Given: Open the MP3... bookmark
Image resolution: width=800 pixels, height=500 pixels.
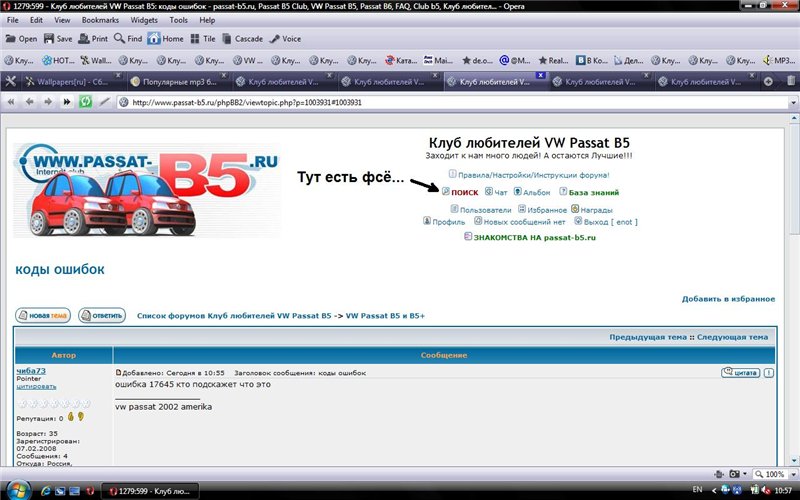Looking at the screenshot, I should pos(779,60).
